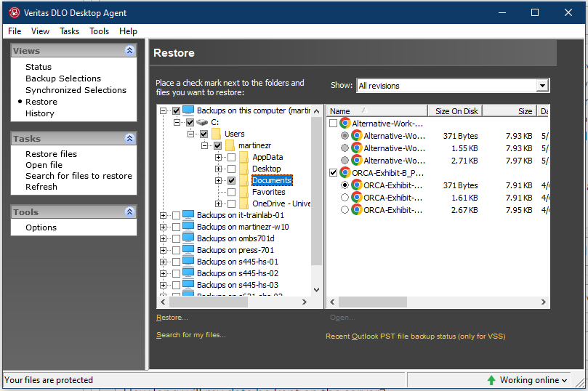Click the Search for my files... link
Viewport: 588px width, 391px height.
tap(191, 335)
